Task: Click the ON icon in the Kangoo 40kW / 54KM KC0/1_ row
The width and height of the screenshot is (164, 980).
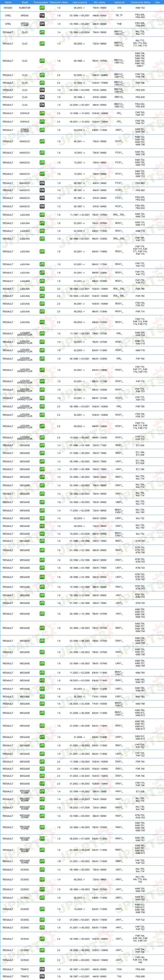Action: [x=42, y=190]
